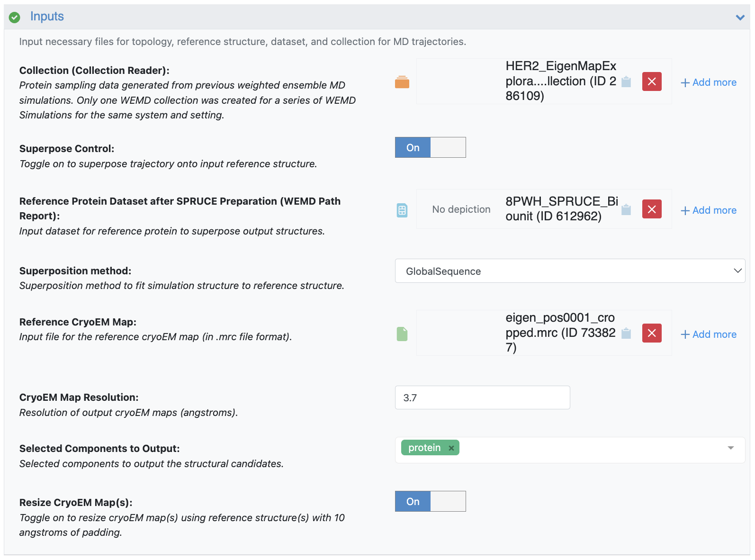Screen dimensions: 755x560
Task: Click Add more for Collection Reader
Action: pyautogui.click(x=709, y=82)
